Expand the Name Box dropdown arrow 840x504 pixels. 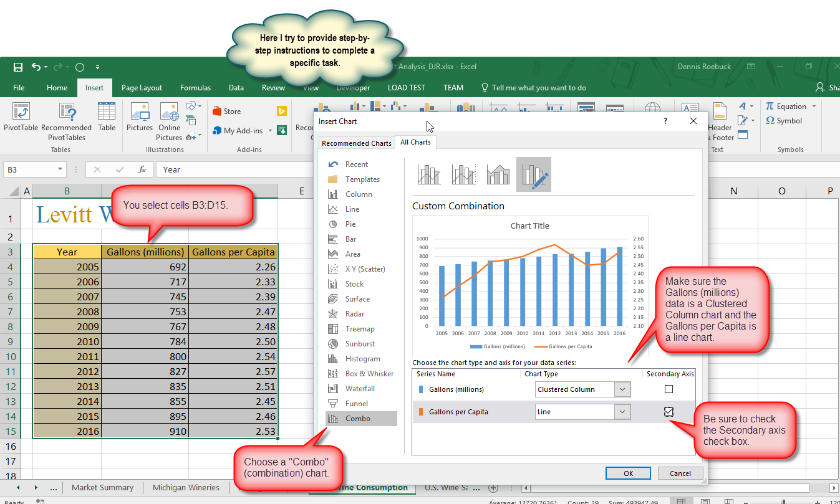60,169
